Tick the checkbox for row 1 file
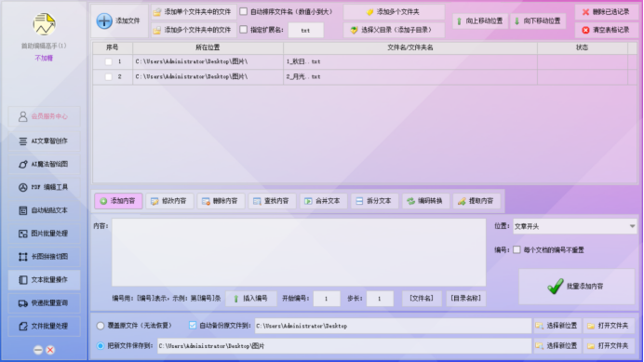The height and width of the screenshot is (362, 644). (x=109, y=61)
